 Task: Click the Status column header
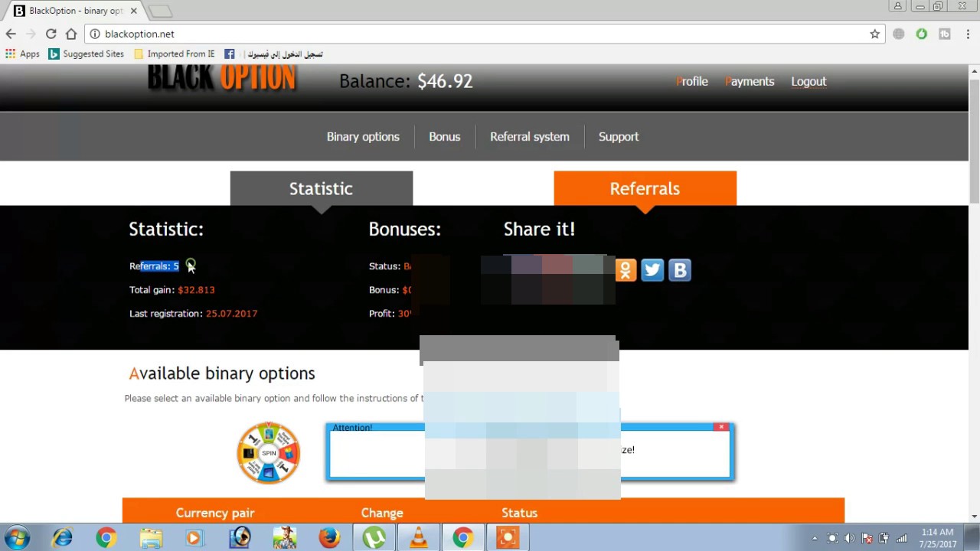519,513
